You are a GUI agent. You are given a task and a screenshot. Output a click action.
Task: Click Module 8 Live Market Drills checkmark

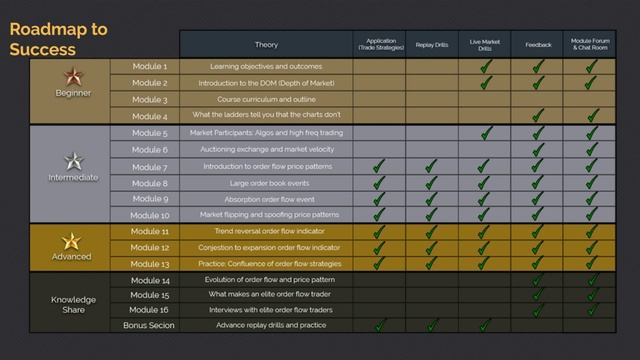coord(483,183)
